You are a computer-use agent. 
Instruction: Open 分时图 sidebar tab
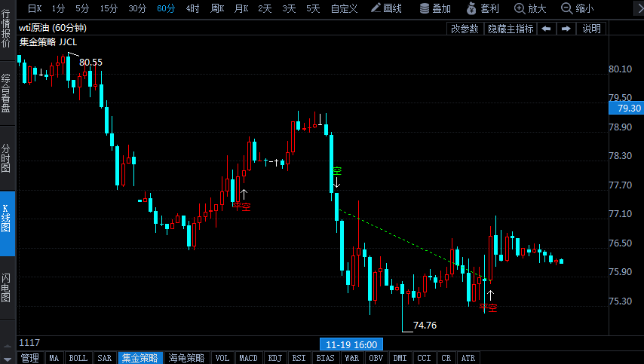coord(6,158)
